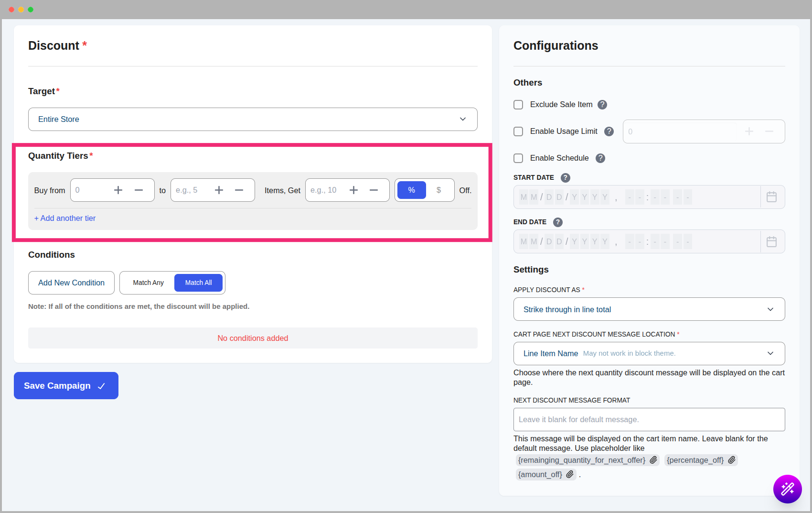Viewport: 812px width, 513px height.
Task: Enable the Usage Limit checkbox
Action: coord(518,131)
